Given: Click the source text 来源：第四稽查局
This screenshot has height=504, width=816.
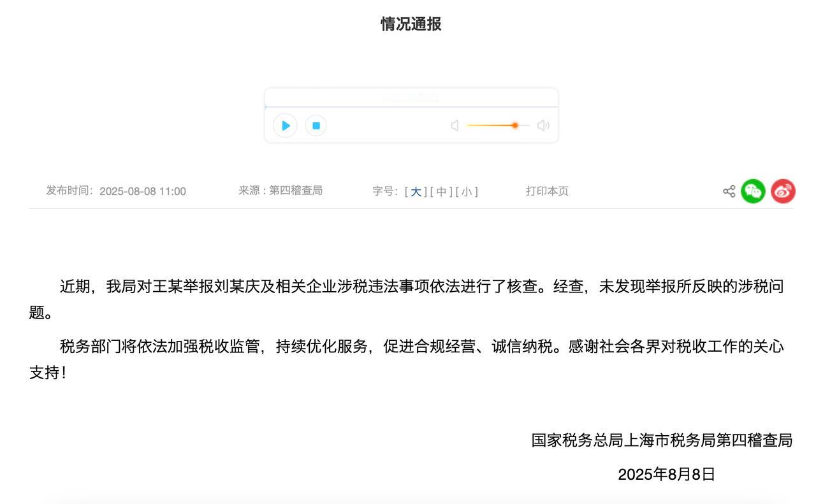Looking at the screenshot, I should (x=280, y=191).
